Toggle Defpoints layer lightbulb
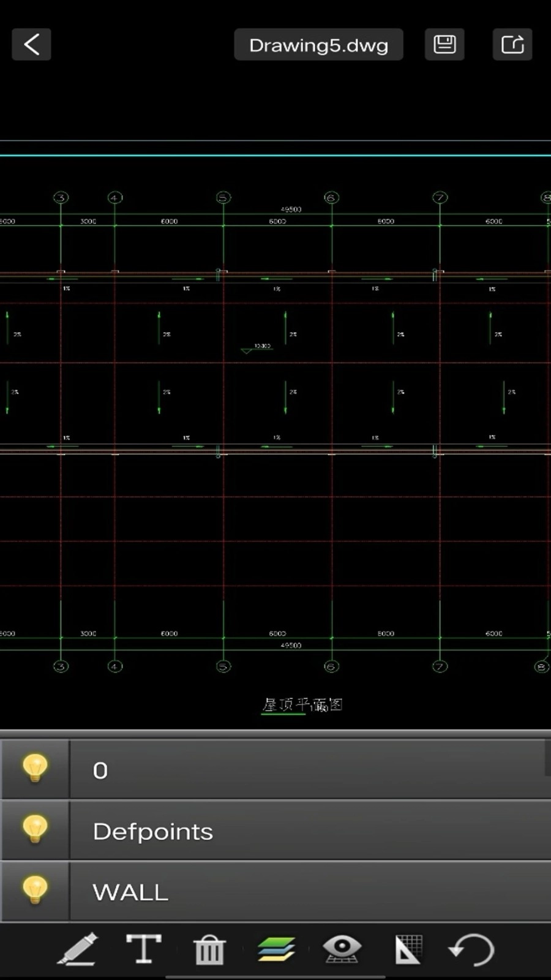This screenshot has height=980, width=551. [x=35, y=830]
